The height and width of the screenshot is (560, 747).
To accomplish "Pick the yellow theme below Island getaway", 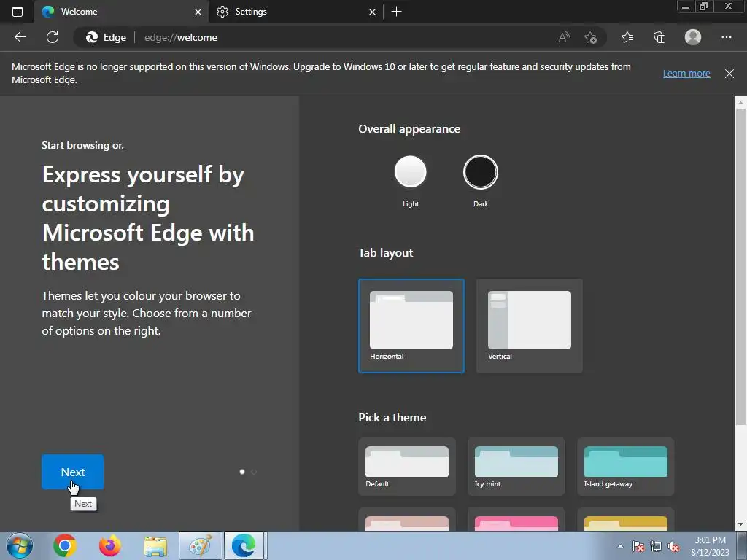I will (625, 519).
